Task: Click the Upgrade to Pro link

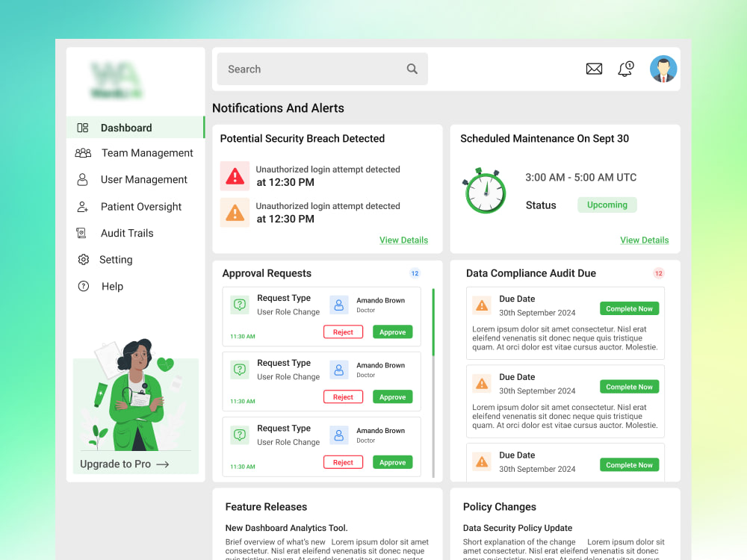Action: 124,464
